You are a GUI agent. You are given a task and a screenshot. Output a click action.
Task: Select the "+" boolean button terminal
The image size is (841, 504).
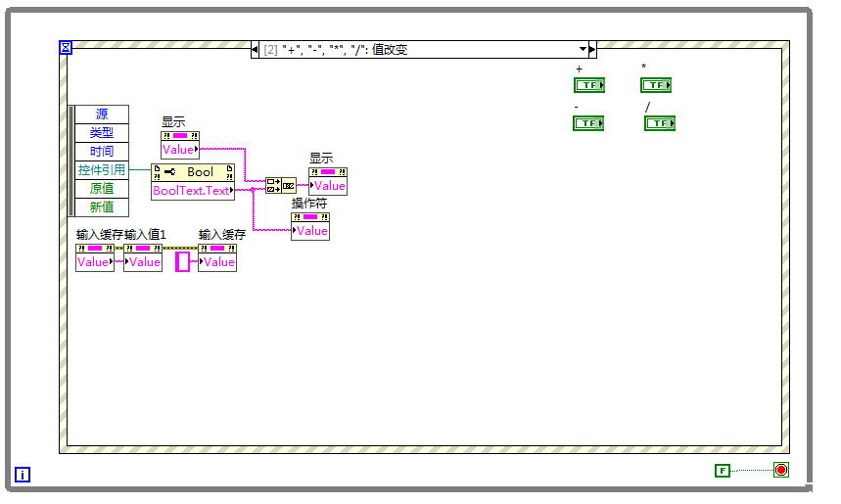pyautogui.click(x=589, y=85)
